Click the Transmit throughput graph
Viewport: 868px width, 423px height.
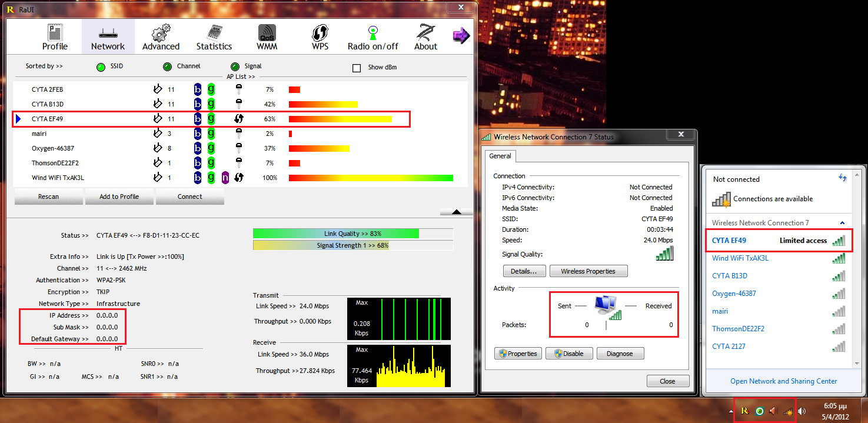398,319
